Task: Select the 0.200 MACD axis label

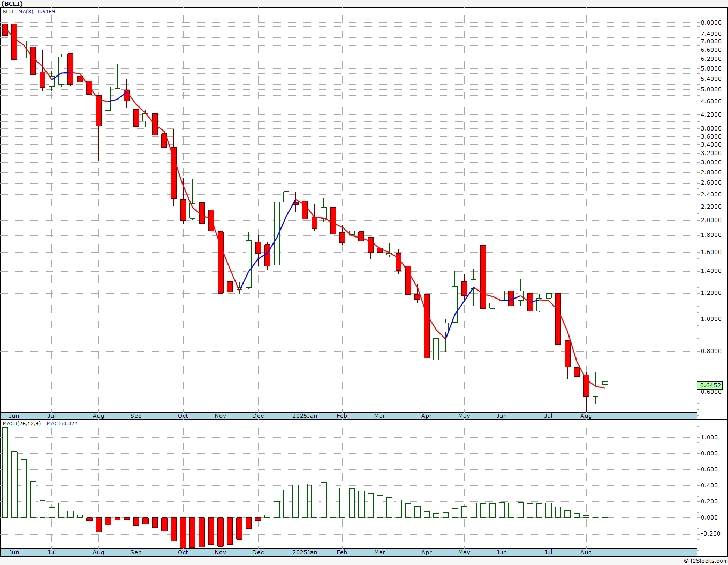Action: pyautogui.click(x=708, y=502)
